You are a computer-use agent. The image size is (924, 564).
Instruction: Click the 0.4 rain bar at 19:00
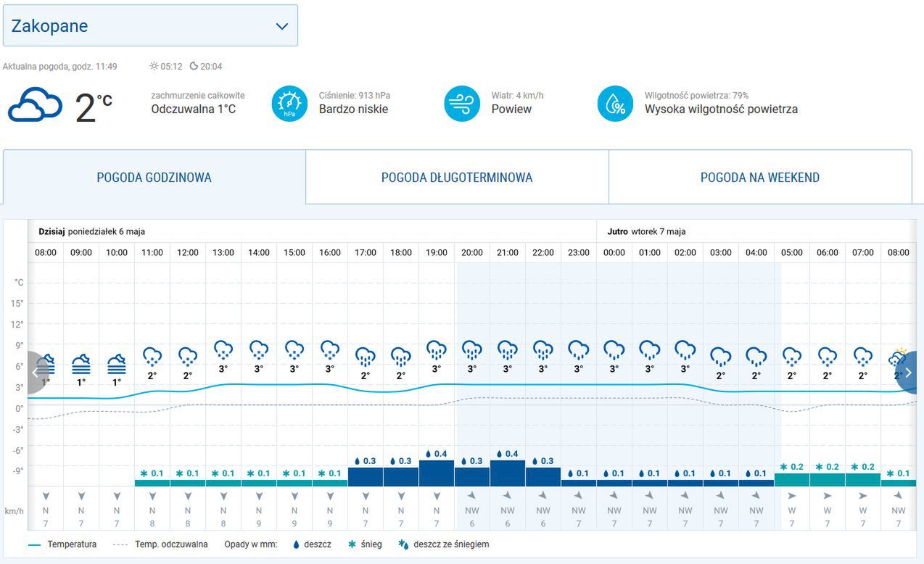[437, 473]
